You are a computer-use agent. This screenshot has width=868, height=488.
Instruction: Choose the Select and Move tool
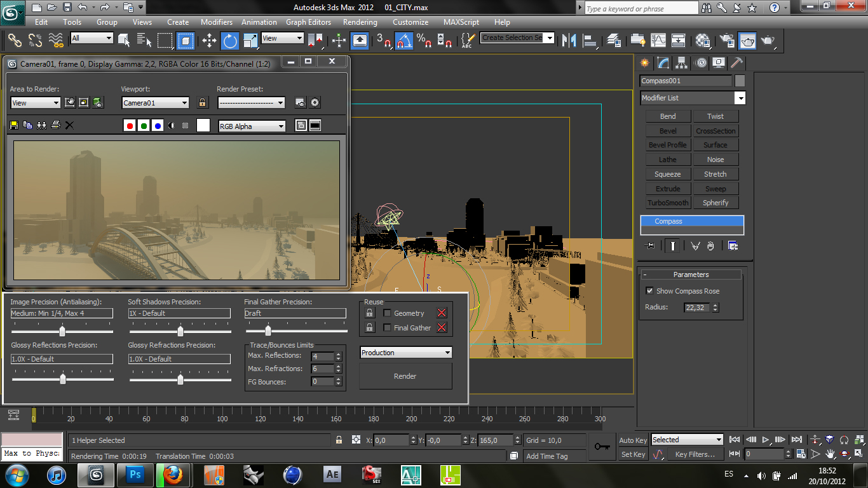(x=210, y=41)
